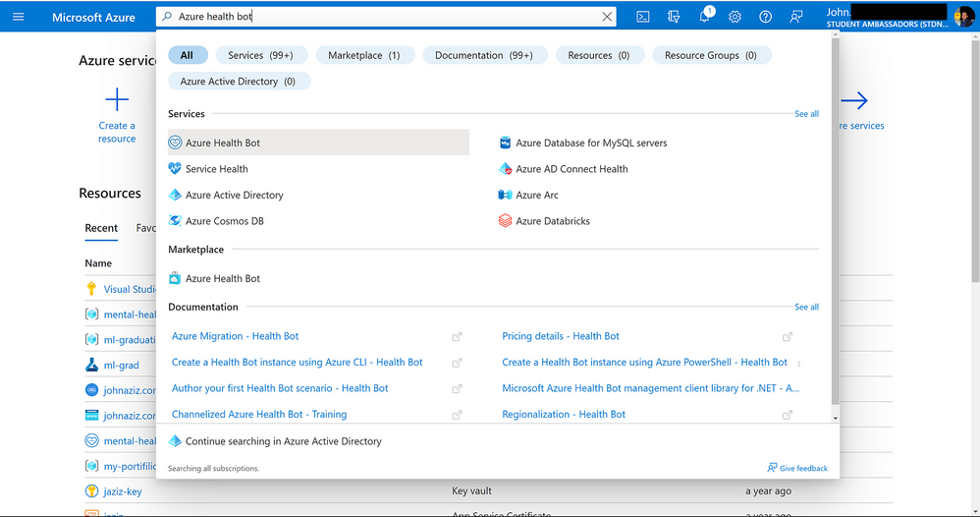Click the search panel scrollbar down arrow

(836, 418)
